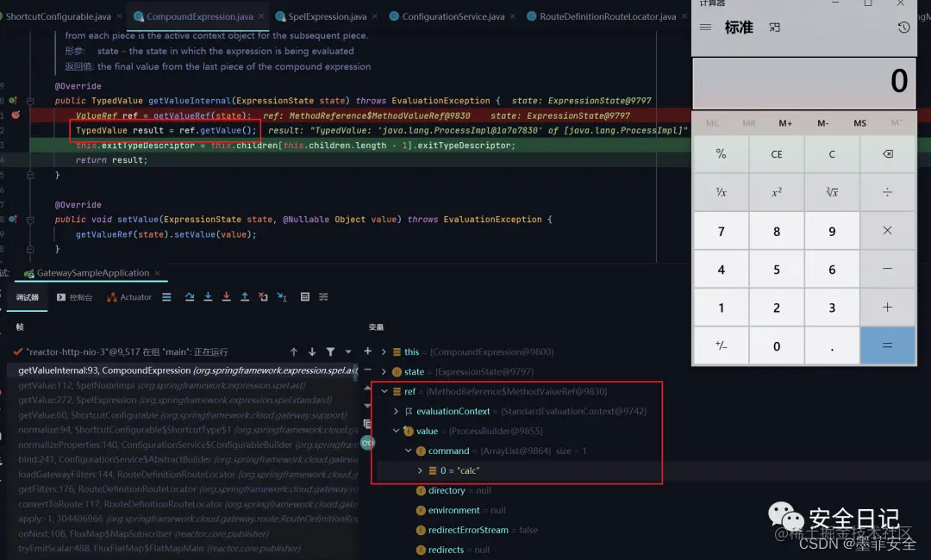Click the number 7 key in Calculator

(721, 231)
